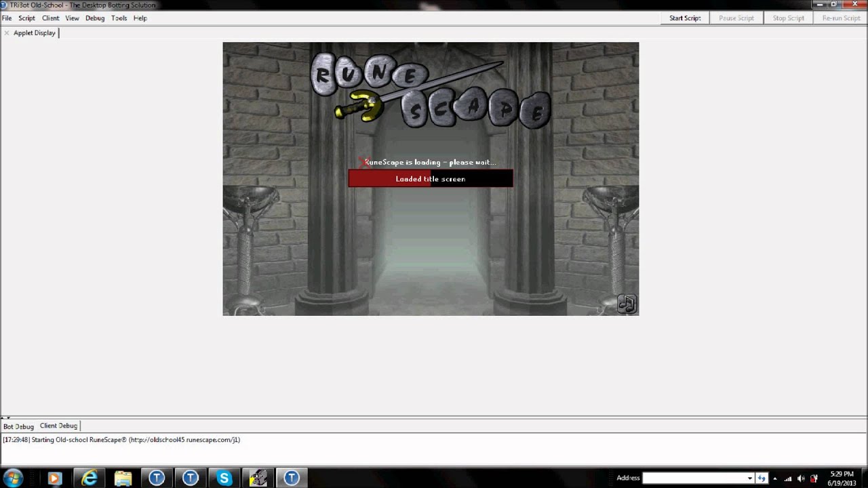Expand the Address bar dropdown arrow
This screenshot has width=868, height=488.
click(x=750, y=478)
